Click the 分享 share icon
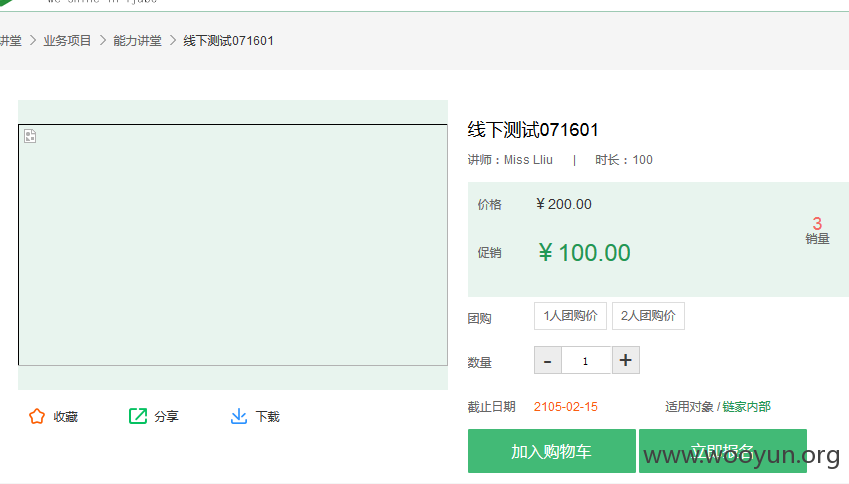The width and height of the screenshot is (849, 484). (138, 416)
